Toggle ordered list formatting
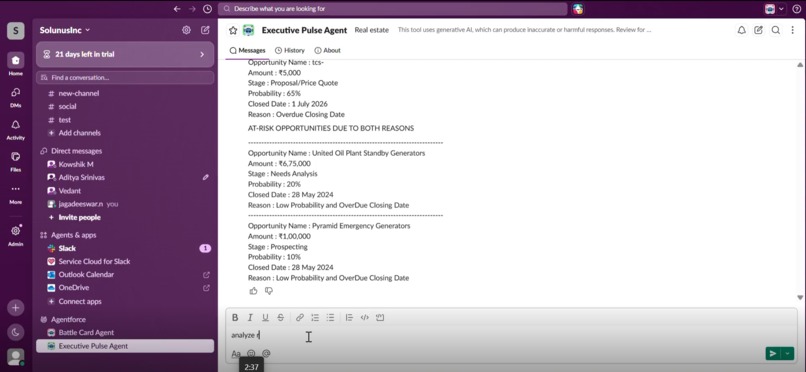The width and height of the screenshot is (806, 372). tap(315, 318)
